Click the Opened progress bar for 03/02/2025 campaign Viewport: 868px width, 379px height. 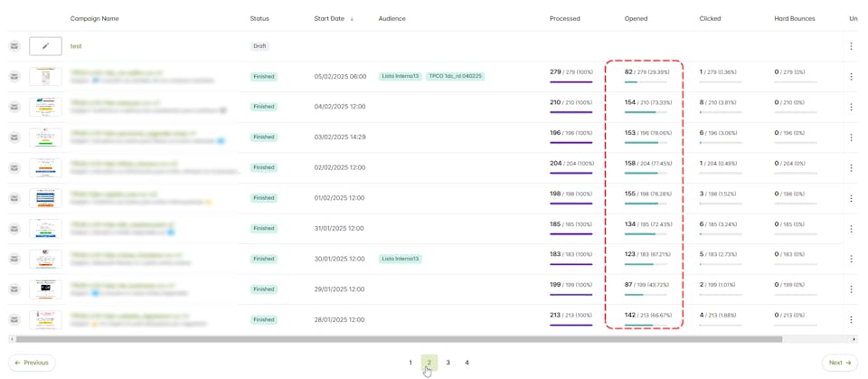tap(646, 143)
